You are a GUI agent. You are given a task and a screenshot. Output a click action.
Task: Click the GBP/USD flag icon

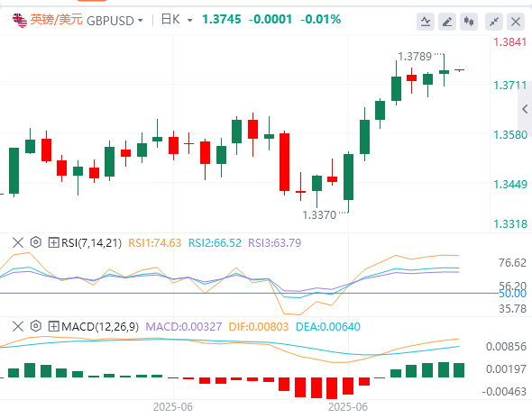click(x=20, y=21)
